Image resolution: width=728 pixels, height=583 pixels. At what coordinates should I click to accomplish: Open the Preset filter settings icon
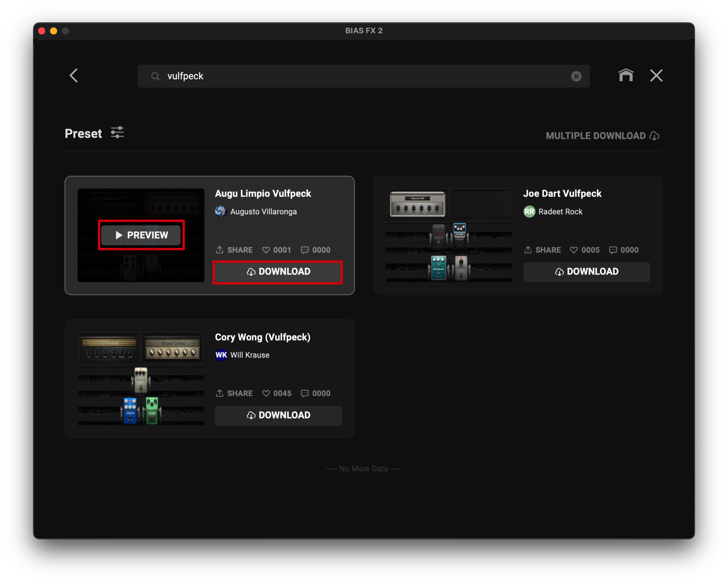coord(117,133)
